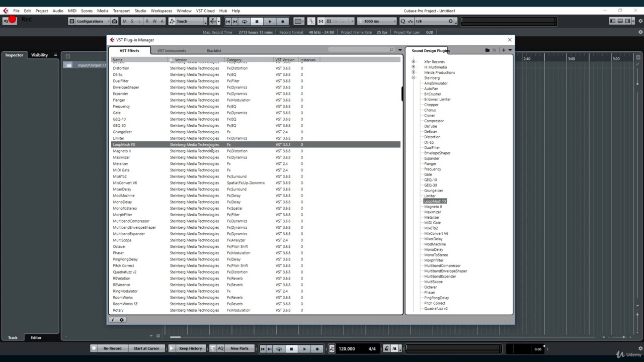The width and height of the screenshot is (644, 362).
Task: Click the Re-Record button
Action: click(112, 348)
